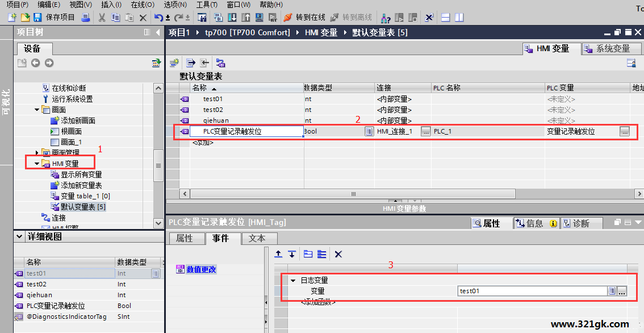
Task: Delete function X icon in events toolbar
Action: [338, 254]
